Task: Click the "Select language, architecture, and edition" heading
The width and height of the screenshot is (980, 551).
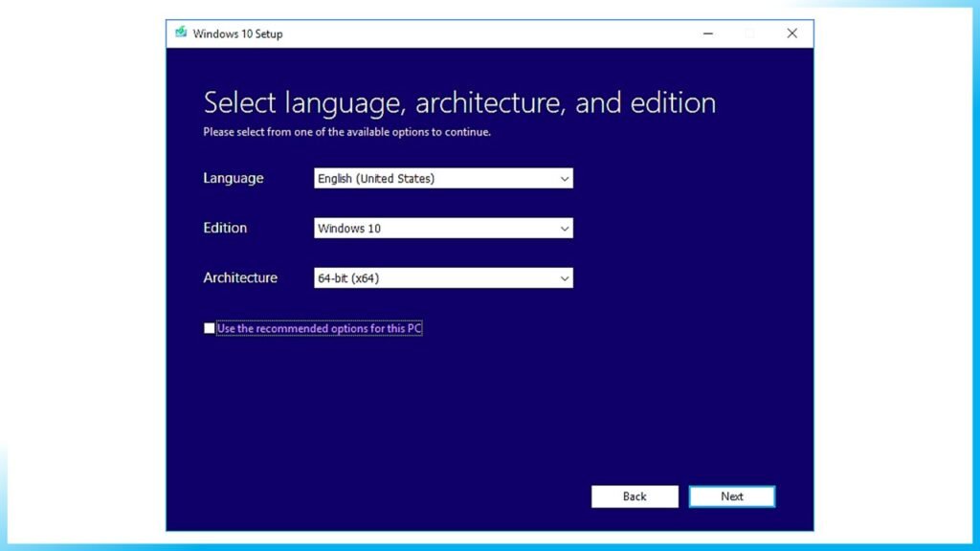Action: click(459, 102)
